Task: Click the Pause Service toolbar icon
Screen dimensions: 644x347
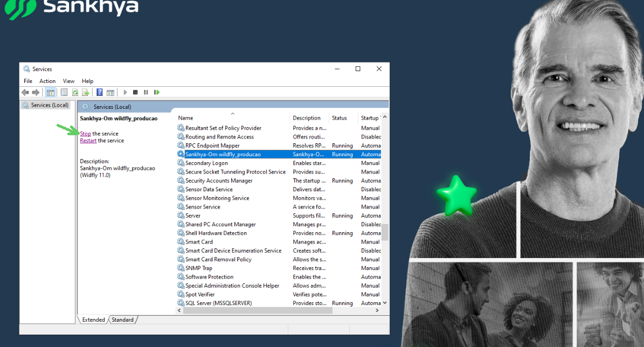Action: [146, 92]
